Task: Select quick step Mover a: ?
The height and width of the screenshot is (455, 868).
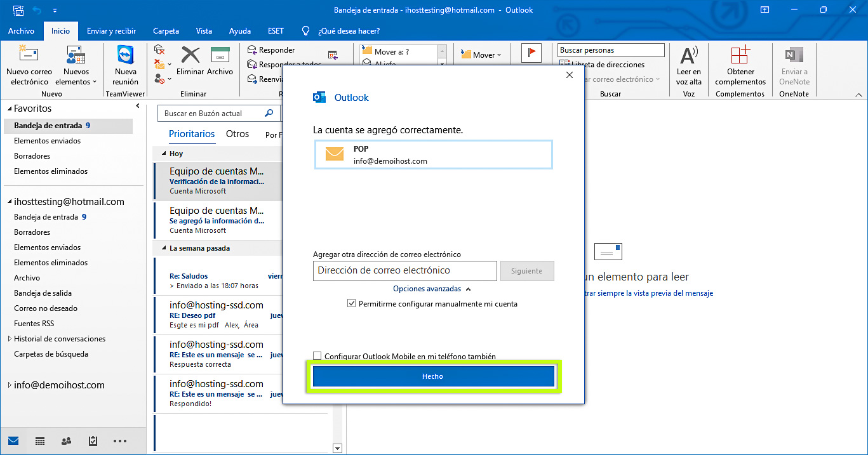Action: click(397, 51)
